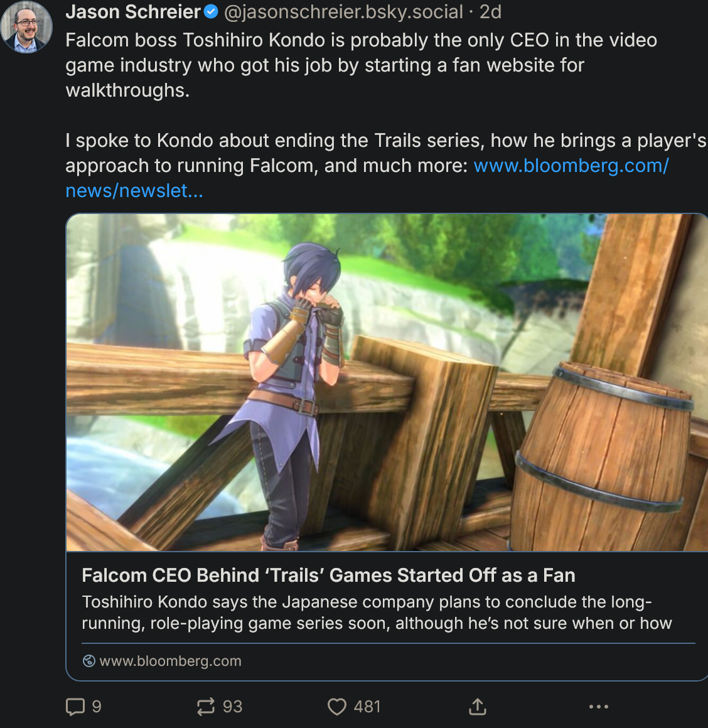Viewport: 708px width, 728px height.
Task: Click the Jason Schreier display name
Action: coord(133,12)
